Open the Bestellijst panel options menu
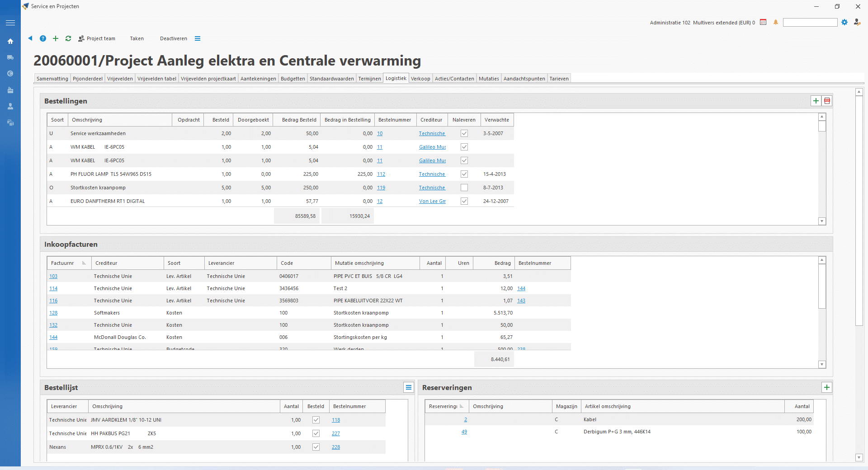This screenshot has width=868, height=470. click(409, 387)
